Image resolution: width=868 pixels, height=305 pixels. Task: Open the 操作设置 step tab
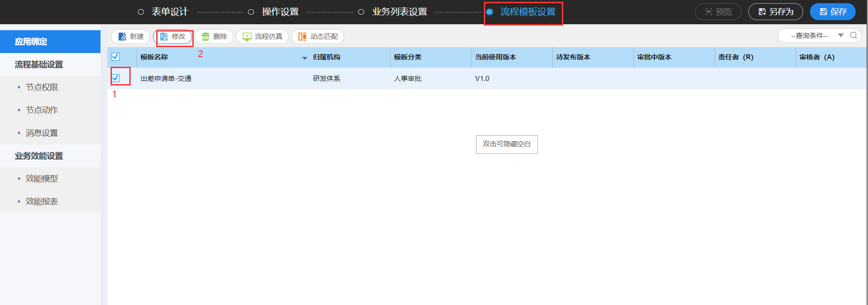pyautogui.click(x=280, y=12)
